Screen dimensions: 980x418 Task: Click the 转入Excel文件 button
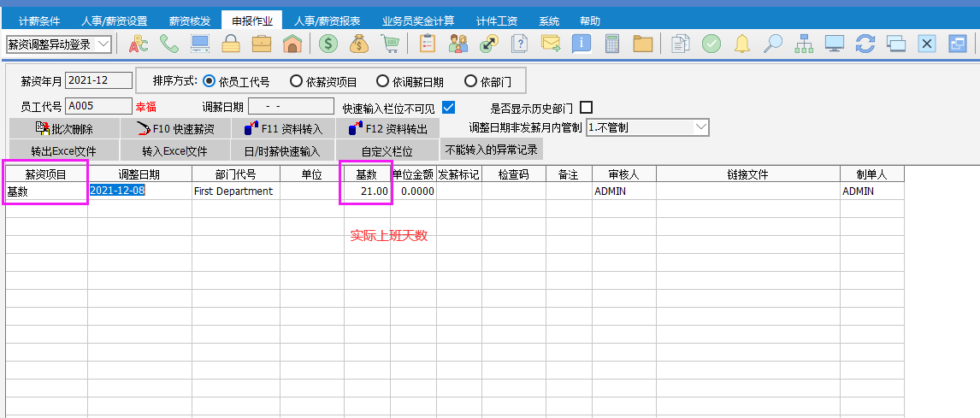pos(175,150)
